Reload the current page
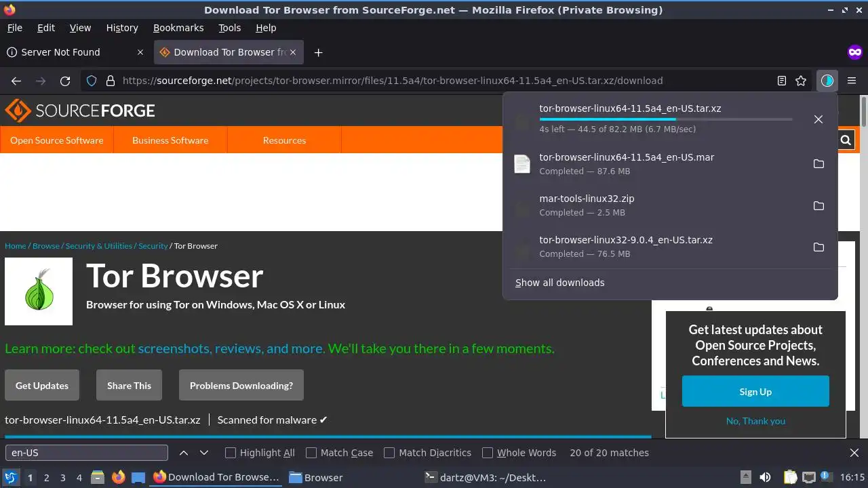The width and height of the screenshot is (868, 488). click(x=65, y=81)
